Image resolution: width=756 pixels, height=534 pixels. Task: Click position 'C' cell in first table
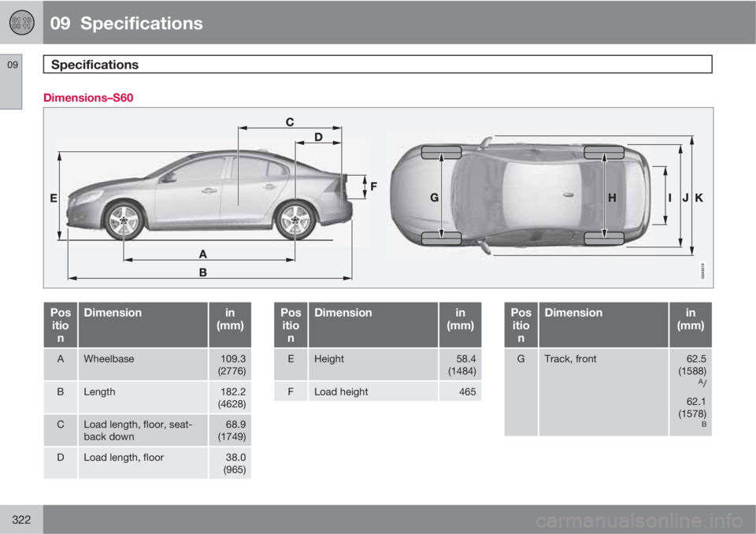point(61,430)
